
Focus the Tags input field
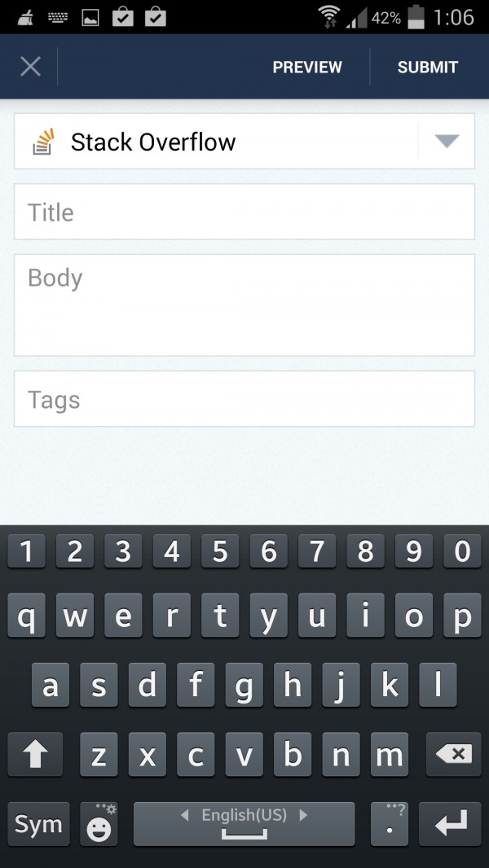(x=244, y=398)
